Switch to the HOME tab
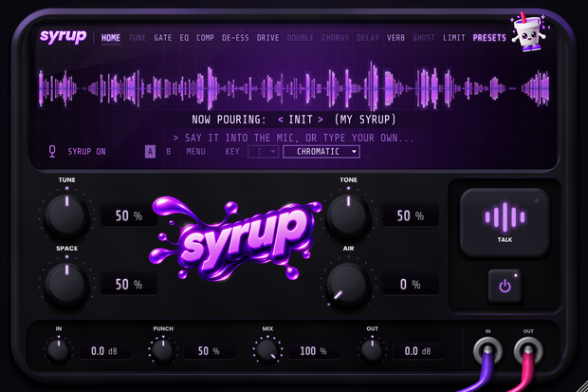588x392 pixels. coord(111,38)
